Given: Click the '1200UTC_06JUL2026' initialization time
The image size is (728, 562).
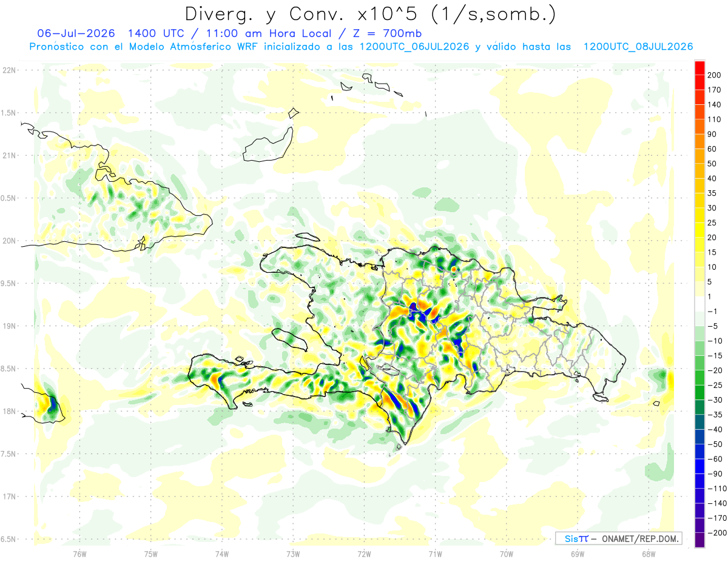Looking at the screenshot, I should click(414, 47).
